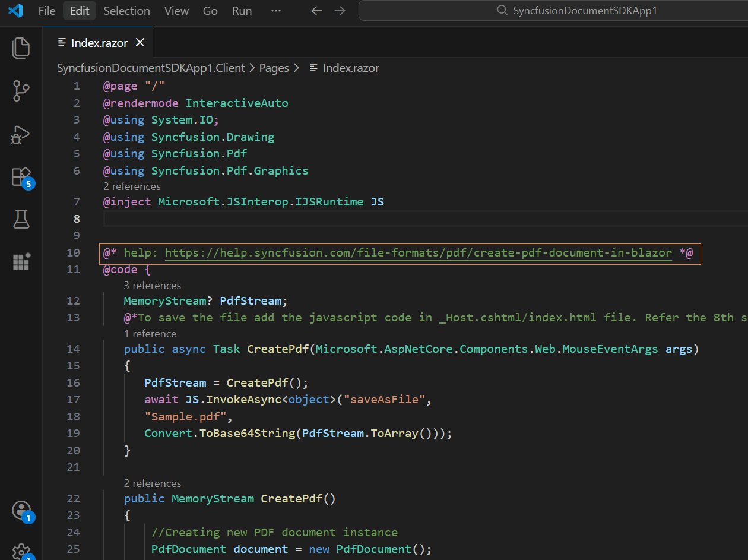
Task: Expand the Pages breadcrumb segment
Action: 274,68
